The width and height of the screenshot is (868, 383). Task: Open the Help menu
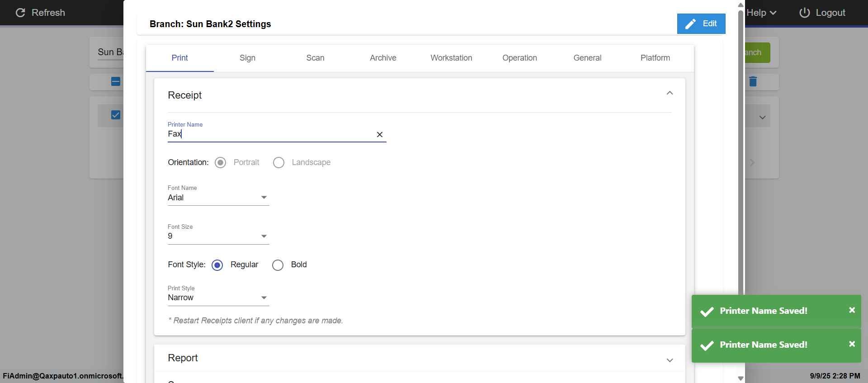762,13
